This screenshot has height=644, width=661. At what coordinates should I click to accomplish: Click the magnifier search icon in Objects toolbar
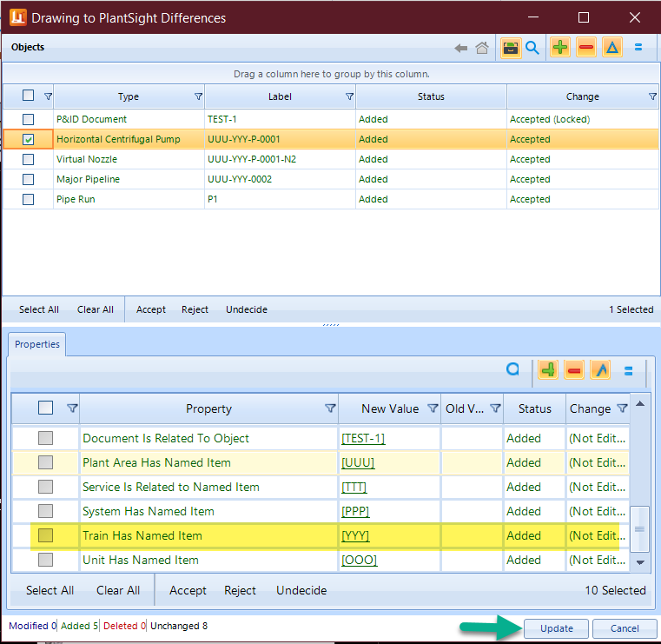tap(532, 48)
